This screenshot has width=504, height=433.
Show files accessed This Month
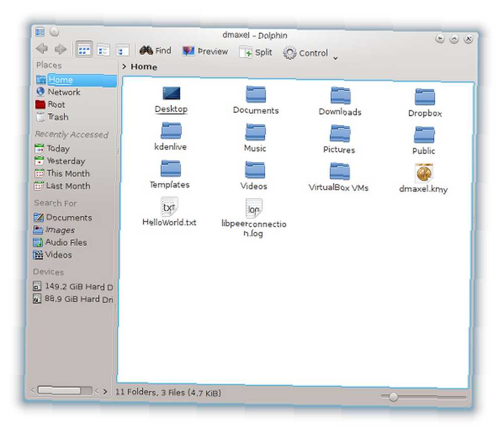point(62,173)
